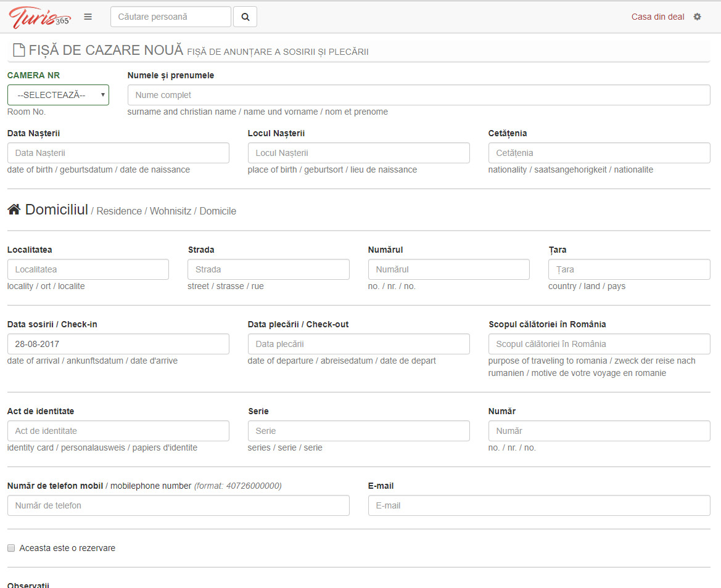Open the hamburger menu

(88, 17)
